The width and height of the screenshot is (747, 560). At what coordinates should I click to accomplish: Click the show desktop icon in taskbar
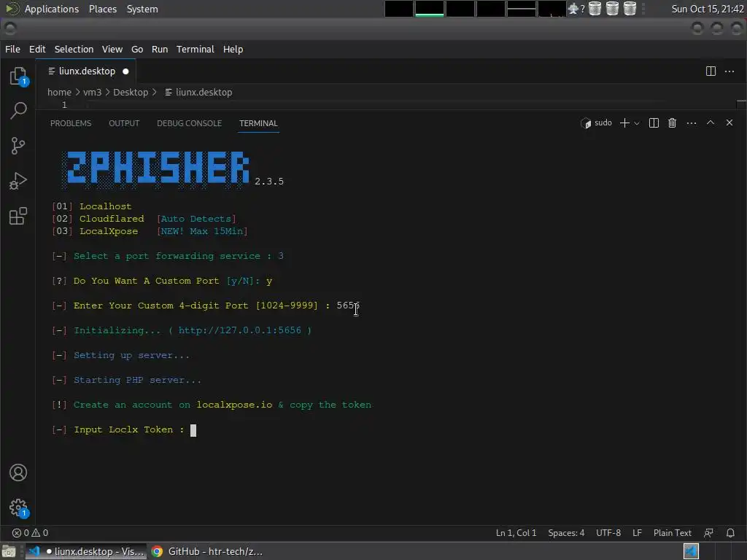pos(9,551)
